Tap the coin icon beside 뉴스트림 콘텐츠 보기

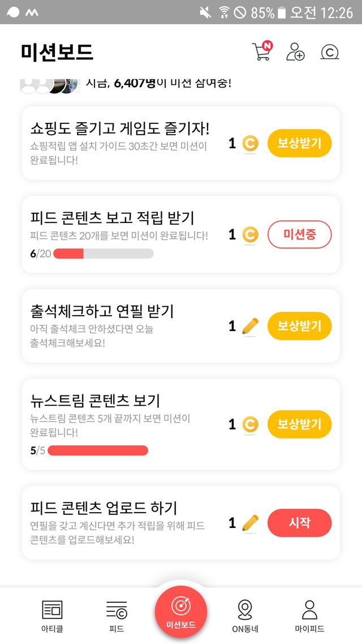[250, 424]
